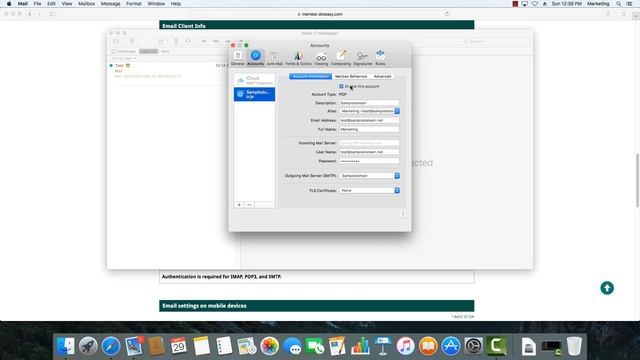This screenshot has height=360, width=640.
Task: Open App Store from the Dock
Action: (x=451, y=346)
